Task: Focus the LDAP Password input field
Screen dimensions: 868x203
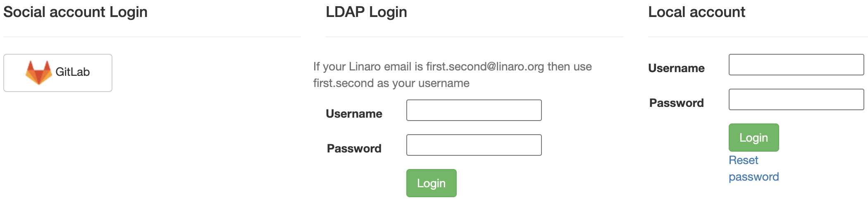Action: point(474,145)
